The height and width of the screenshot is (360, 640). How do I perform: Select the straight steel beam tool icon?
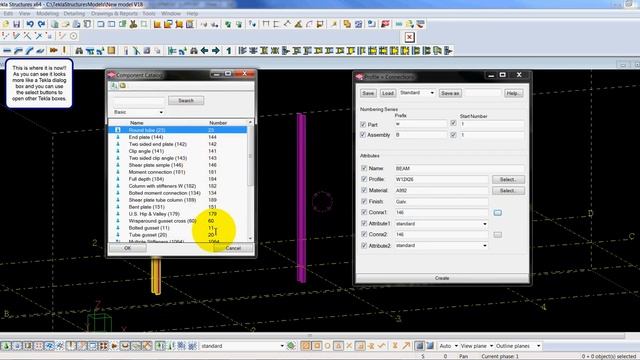7,51
